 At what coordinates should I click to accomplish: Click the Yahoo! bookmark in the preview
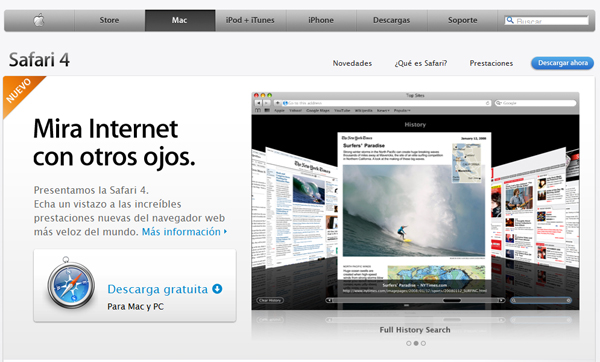295,110
